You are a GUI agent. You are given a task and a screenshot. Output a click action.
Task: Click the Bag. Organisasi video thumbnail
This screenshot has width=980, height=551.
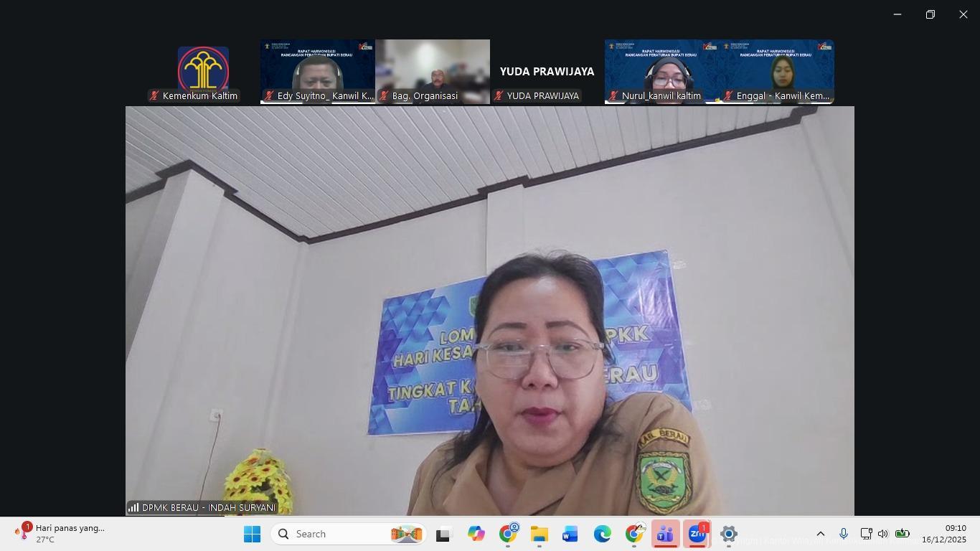(433, 72)
